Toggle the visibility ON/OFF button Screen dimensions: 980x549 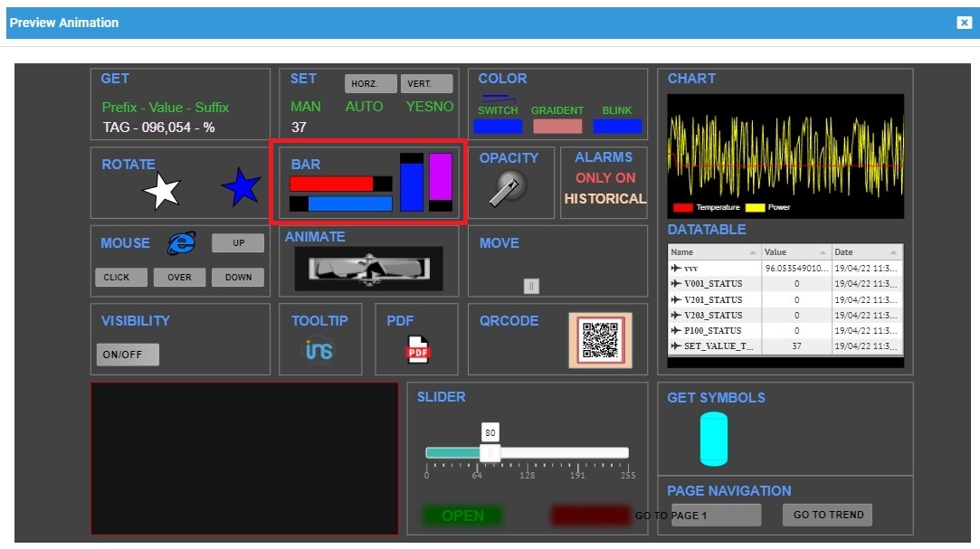click(128, 355)
